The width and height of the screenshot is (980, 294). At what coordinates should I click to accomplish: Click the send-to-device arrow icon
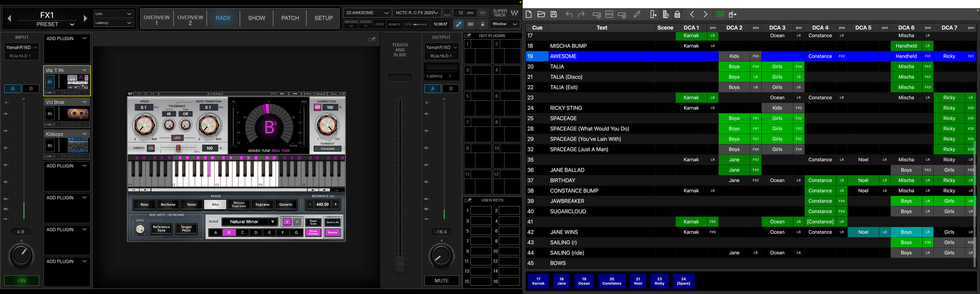(733, 15)
